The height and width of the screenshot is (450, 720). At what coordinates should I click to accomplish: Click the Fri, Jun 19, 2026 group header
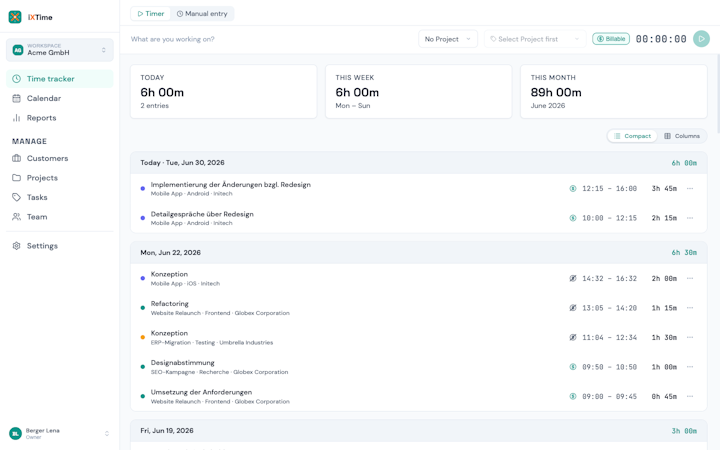tap(418, 431)
